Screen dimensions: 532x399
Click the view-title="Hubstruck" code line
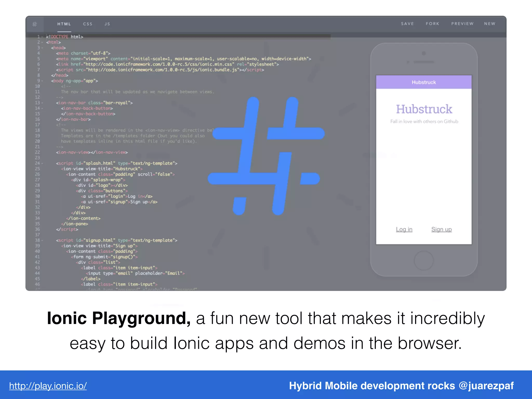[x=102, y=169]
